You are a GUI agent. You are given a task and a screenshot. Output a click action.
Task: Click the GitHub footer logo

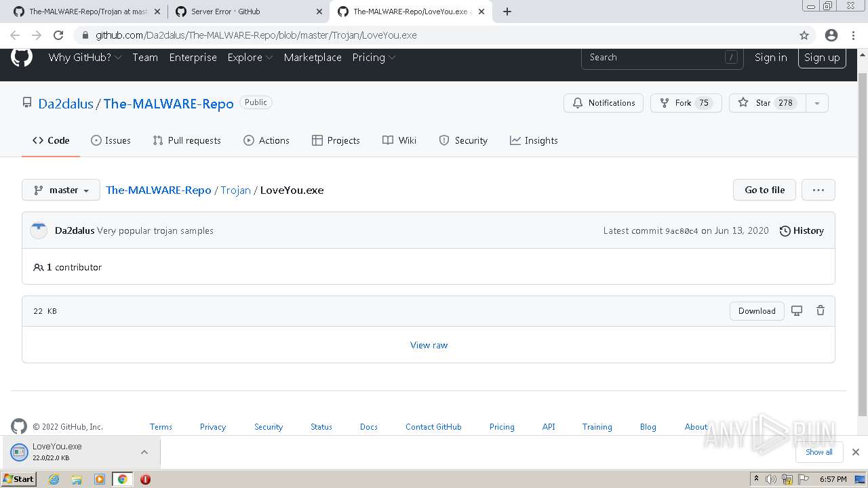click(19, 426)
